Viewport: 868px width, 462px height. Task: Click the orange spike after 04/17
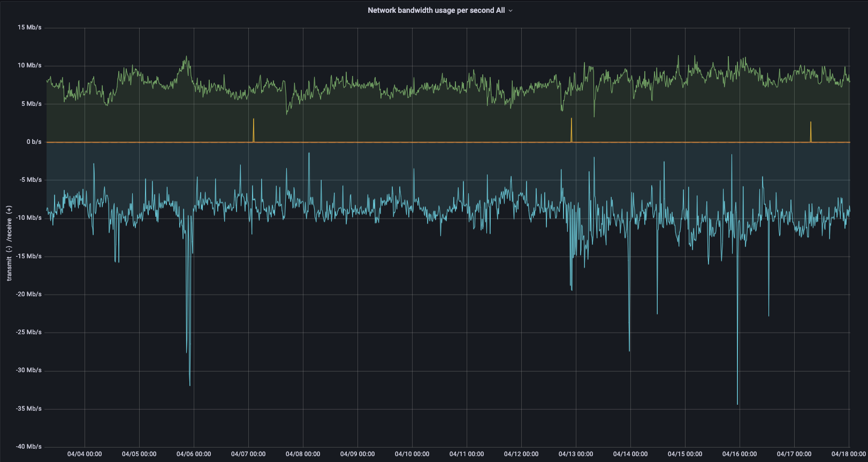(811, 132)
